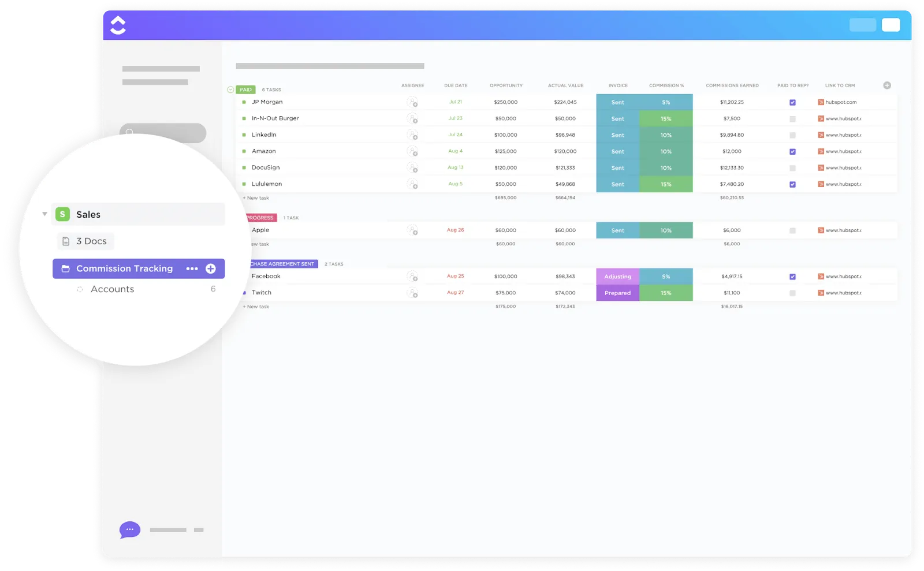Change the Apple commission percent of 10%
924x571 pixels.
pos(666,230)
